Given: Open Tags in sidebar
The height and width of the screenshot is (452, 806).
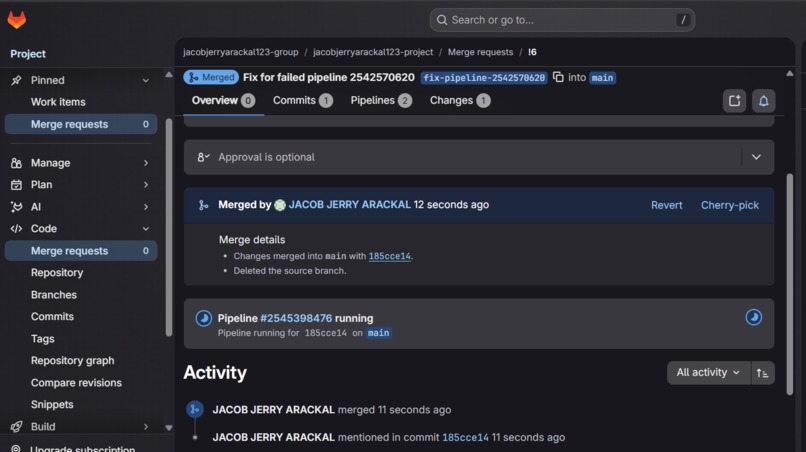Looking at the screenshot, I should coord(42,339).
